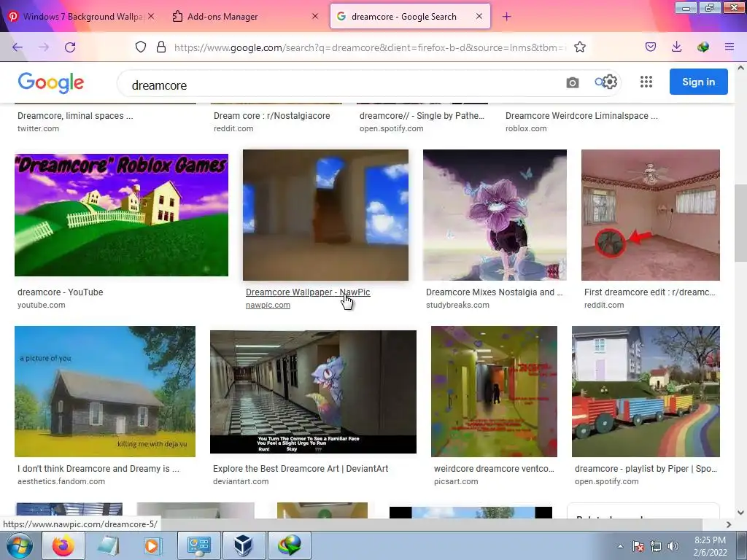Click the Google logo
The height and width of the screenshot is (560, 747).
point(51,83)
